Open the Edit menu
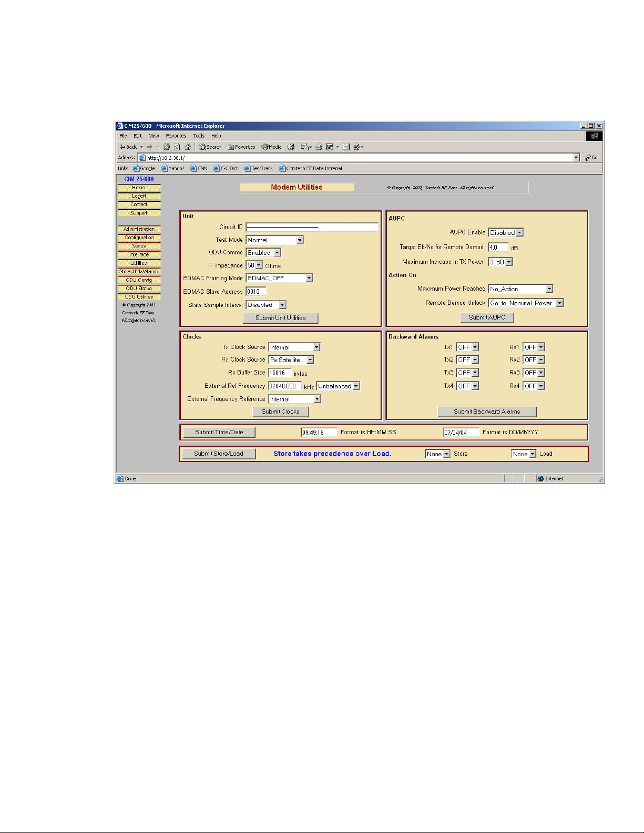Image resolution: width=644 pixels, height=833 pixels. (138, 136)
